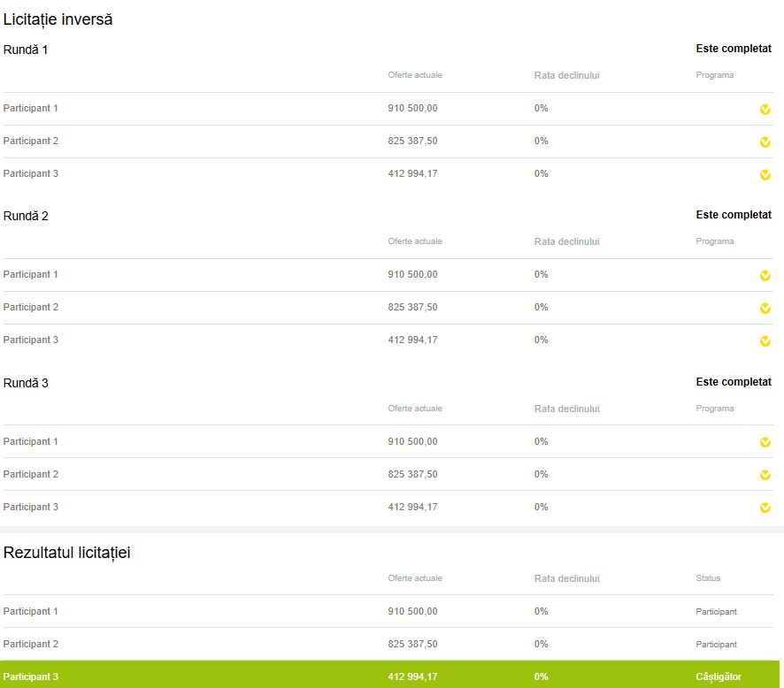Click the Status column header in results

(708, 578)
